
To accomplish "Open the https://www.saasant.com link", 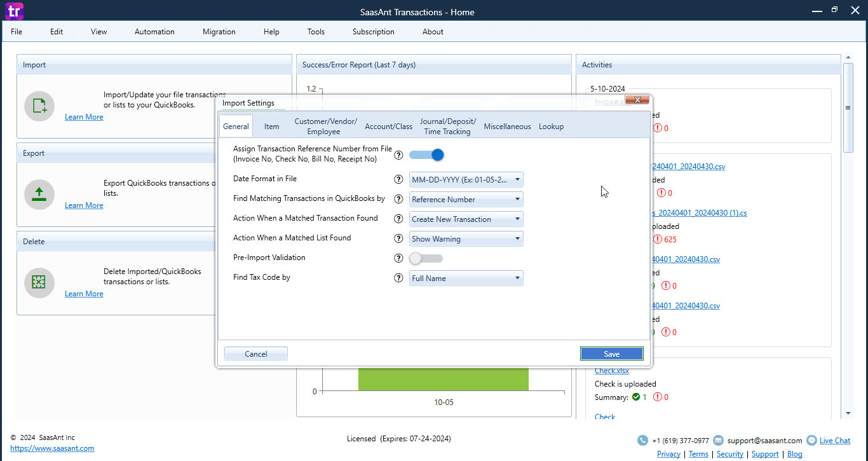I will (52, 448).
